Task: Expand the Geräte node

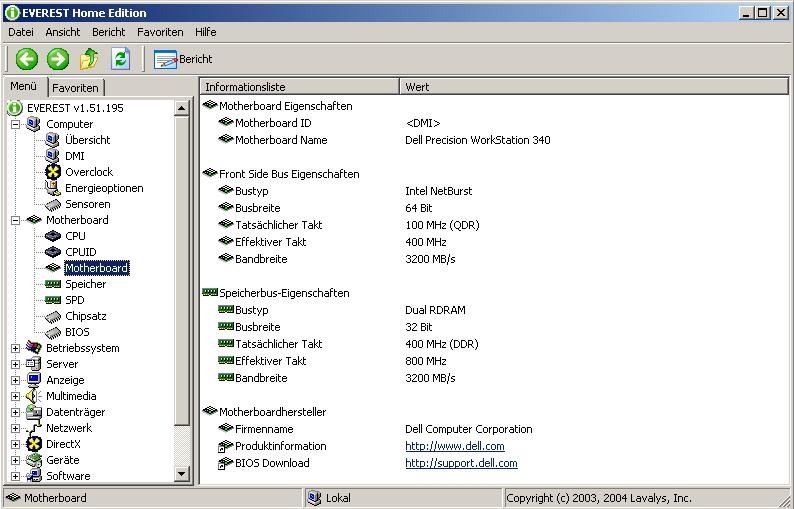Action: coord(15,460)
